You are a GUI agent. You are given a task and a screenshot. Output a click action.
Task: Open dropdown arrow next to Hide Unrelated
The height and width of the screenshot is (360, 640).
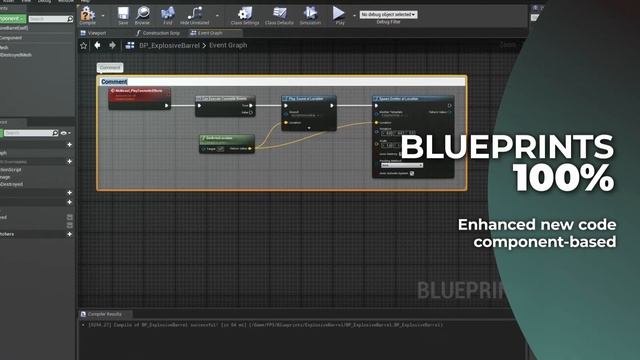pos(217,16)
